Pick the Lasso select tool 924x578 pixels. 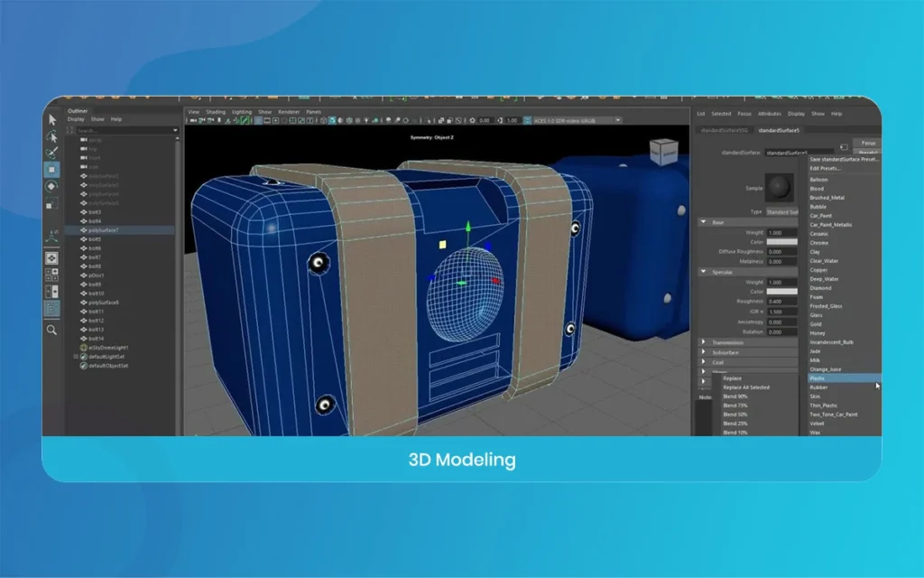tap(51, 137)
